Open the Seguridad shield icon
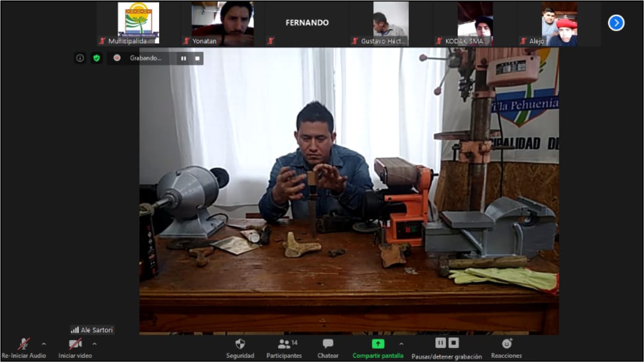 pyautogui.click(x=240, y=344)
